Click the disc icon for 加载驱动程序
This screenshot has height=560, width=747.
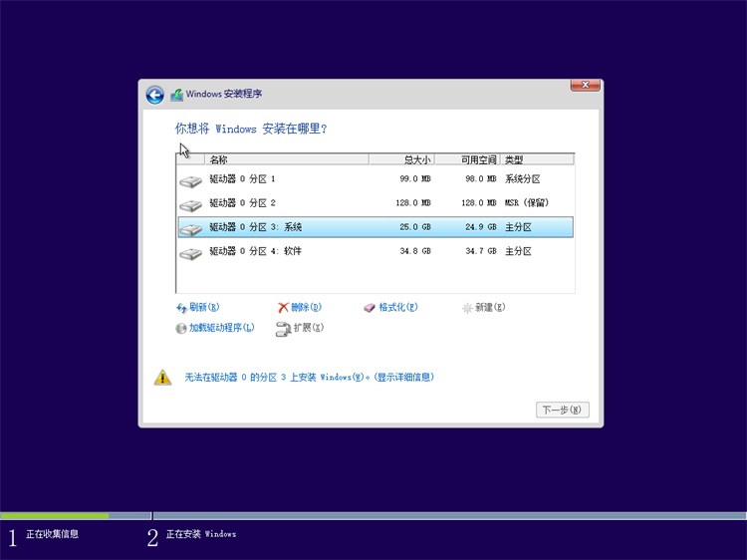181,329
